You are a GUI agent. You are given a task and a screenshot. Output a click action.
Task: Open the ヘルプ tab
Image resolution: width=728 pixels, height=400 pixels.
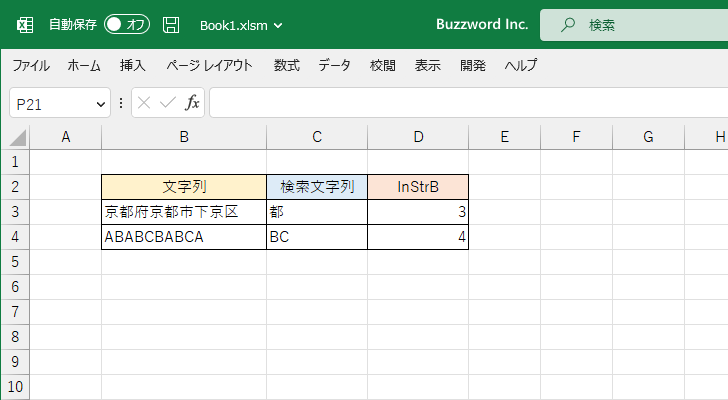pos(521,65)
